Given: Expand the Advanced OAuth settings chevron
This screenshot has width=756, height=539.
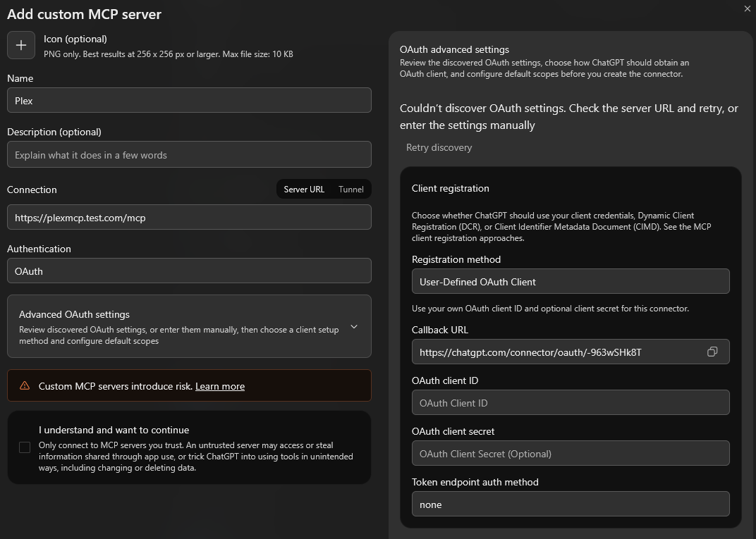Looking at the screenshot, I should pos(354,327).
